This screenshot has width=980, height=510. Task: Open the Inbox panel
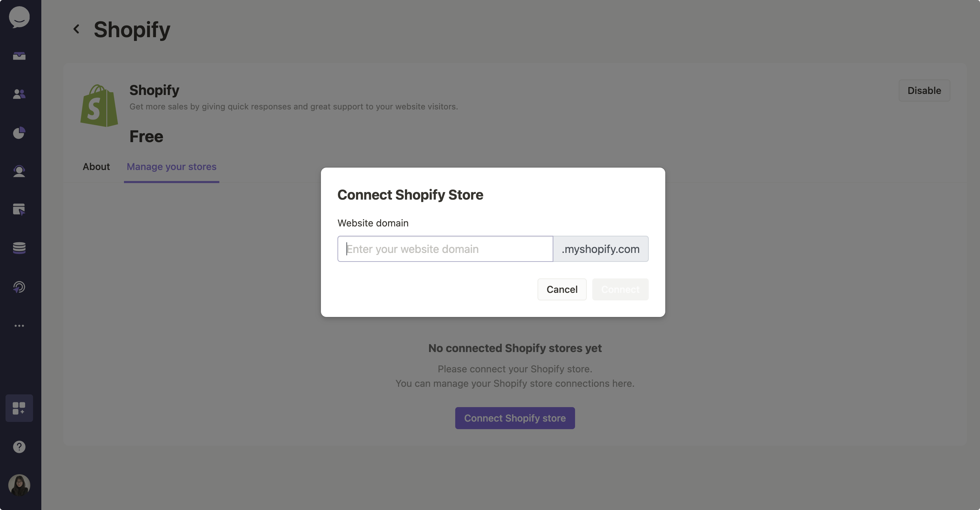tap(19, 56)
